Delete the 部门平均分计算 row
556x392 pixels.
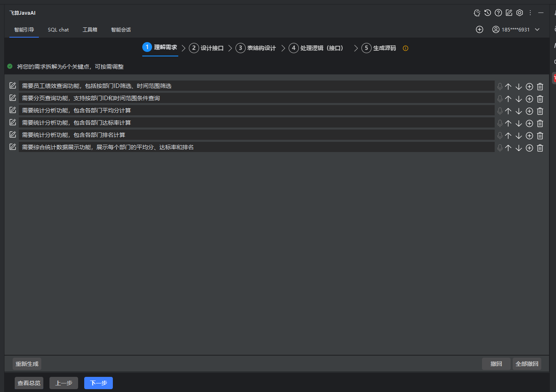point(540,111)
